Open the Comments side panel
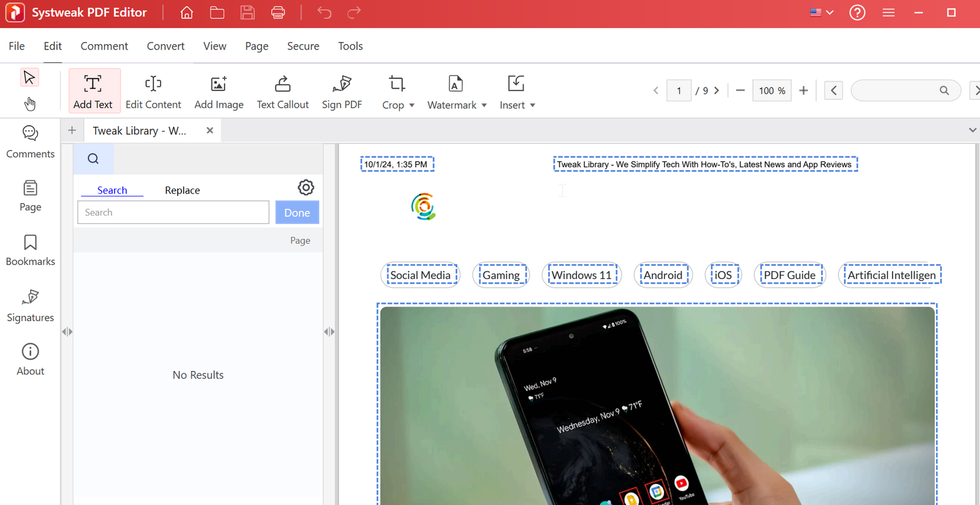The width and height of the screenshot is (980, 505). pyautogui.click(x=30, y=142)
